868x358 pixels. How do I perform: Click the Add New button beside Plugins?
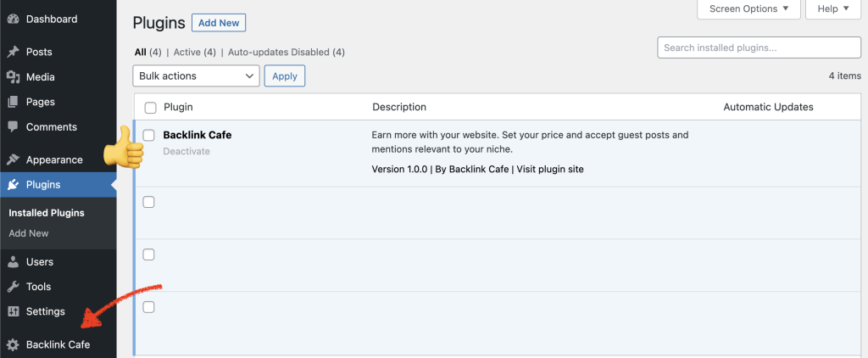coord(219,23)
